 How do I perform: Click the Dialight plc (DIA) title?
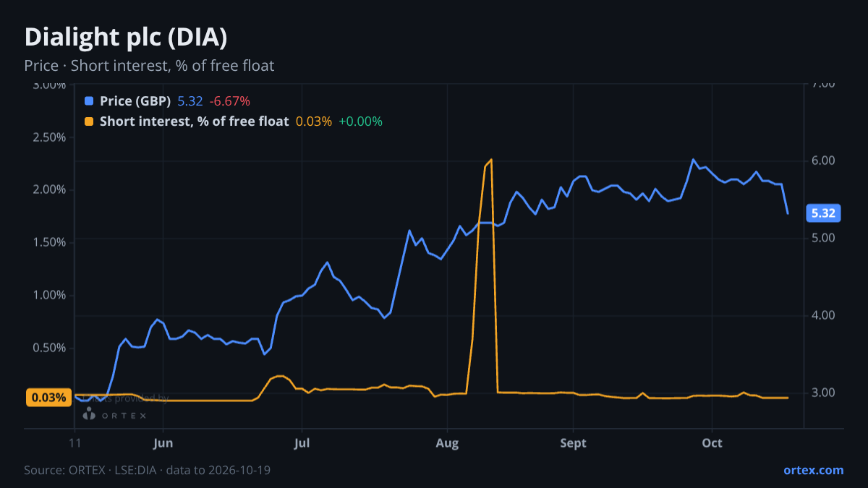(126, 38)
